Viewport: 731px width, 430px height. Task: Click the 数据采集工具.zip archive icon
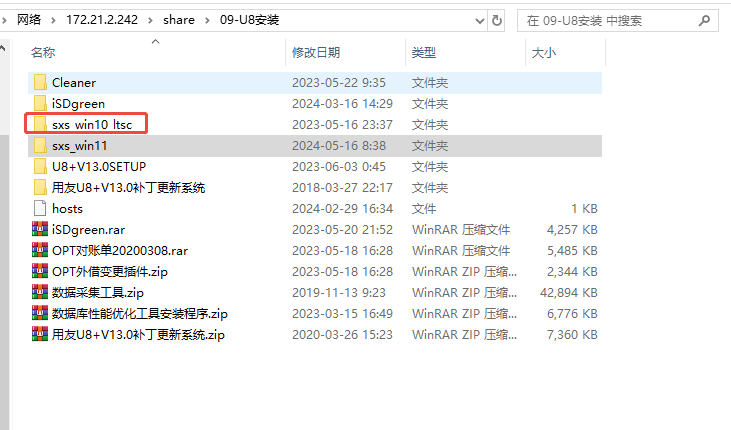(40, 292)
